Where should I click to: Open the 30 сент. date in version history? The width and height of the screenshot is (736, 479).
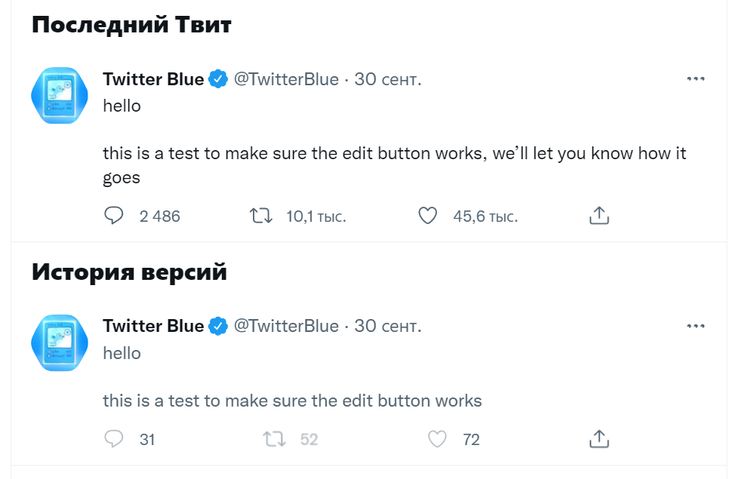coord(388,326)
